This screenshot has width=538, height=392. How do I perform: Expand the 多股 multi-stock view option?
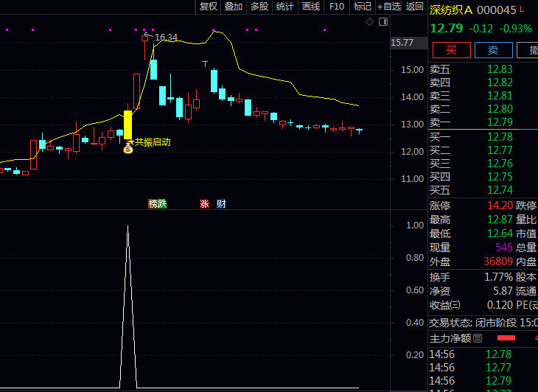pyautogui.click(x=259, y=7)
